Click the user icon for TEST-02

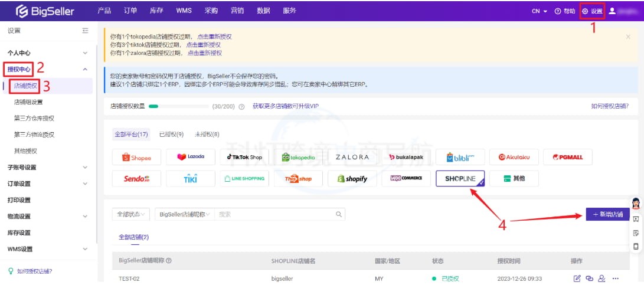[x=601, y=278]
